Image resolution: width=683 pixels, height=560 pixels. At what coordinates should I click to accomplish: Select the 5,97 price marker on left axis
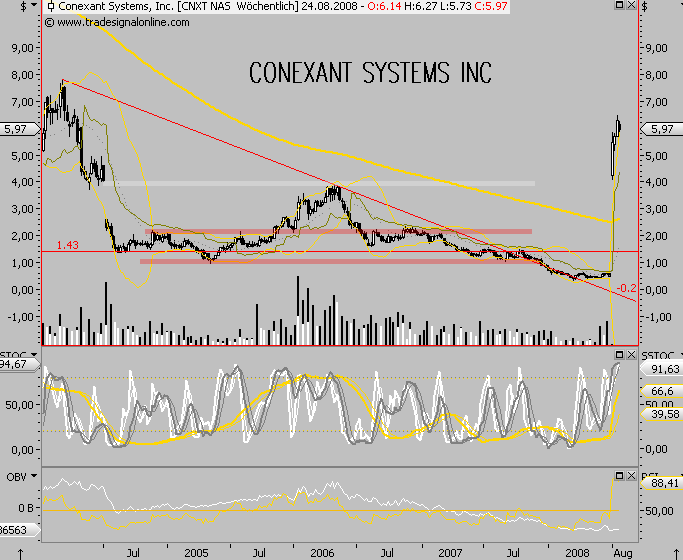(16, 129)
